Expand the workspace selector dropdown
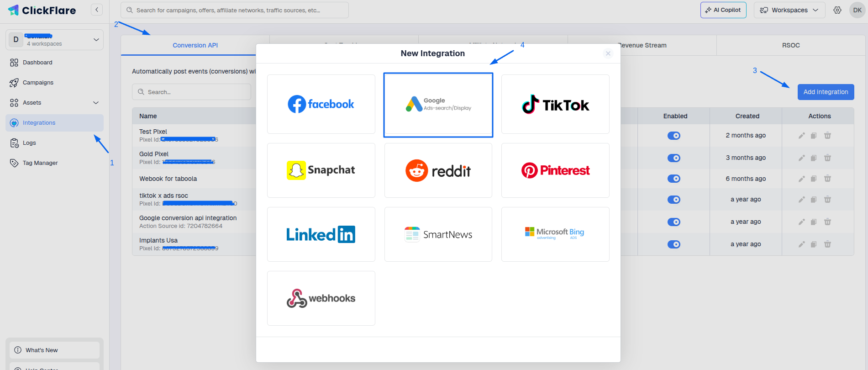The image size is (868, 370). (54, 40)
